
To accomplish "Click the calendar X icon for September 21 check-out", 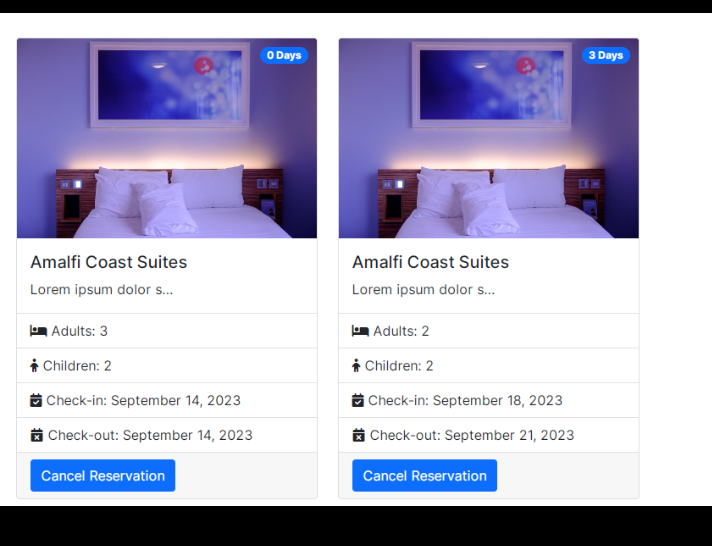I will (x=359, y=435).
